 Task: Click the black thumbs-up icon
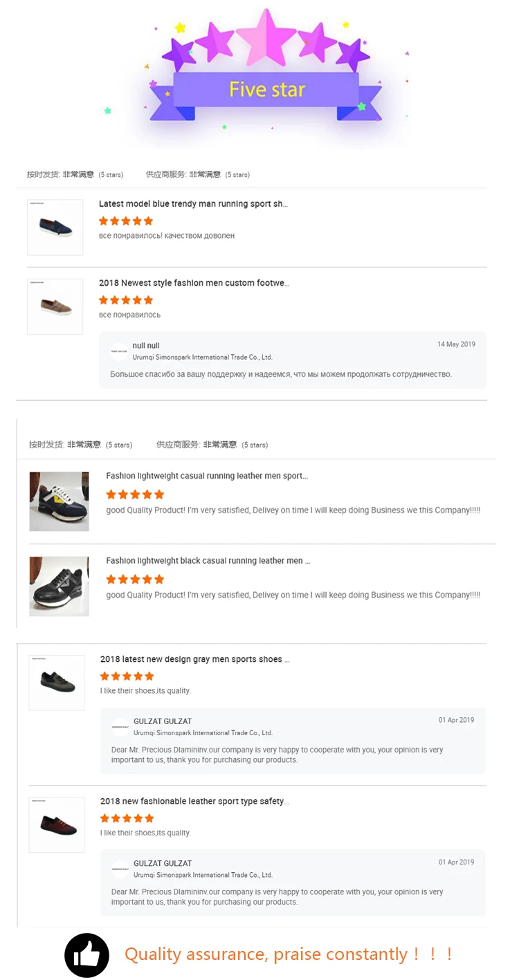coord(86,955)
